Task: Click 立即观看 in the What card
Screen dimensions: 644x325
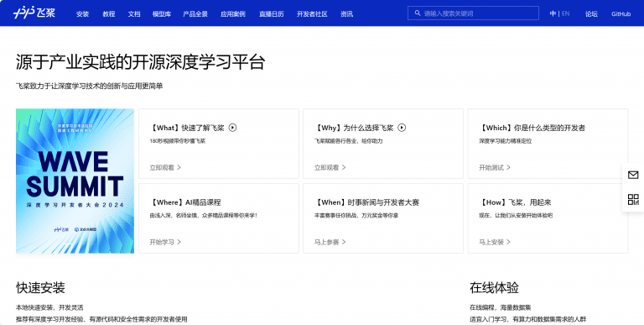Action: pyautogui.click(x=165, y=167)
